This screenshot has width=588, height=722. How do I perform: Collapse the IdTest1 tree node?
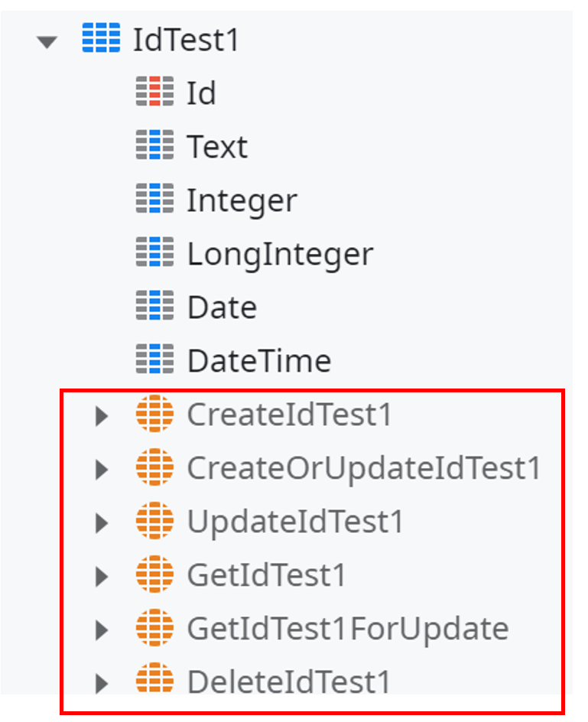pyautogui.click(x=47, y=39)
